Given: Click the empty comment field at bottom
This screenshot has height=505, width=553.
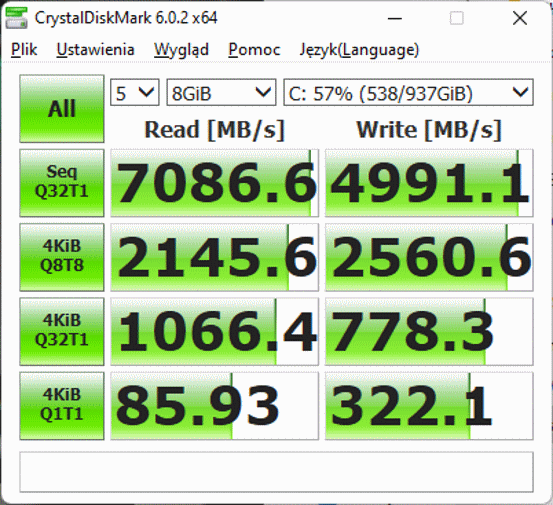Looking at the screenshot, I should pyautogui.click(x=276, y=472).
